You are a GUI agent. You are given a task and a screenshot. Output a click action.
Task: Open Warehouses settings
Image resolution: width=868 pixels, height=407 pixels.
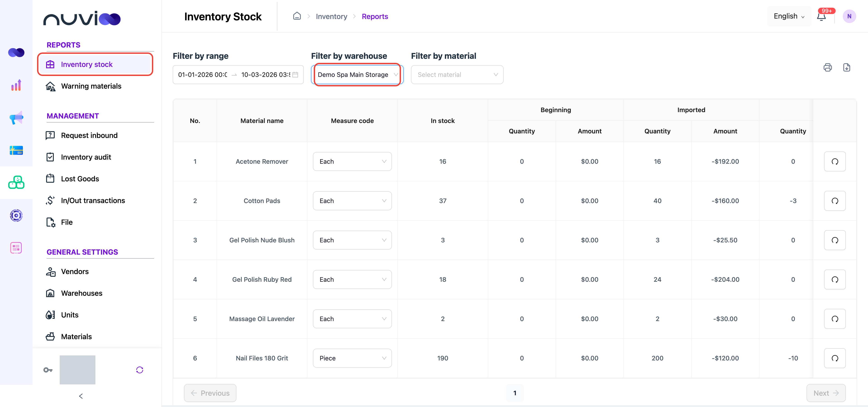[x=82, y=293]
